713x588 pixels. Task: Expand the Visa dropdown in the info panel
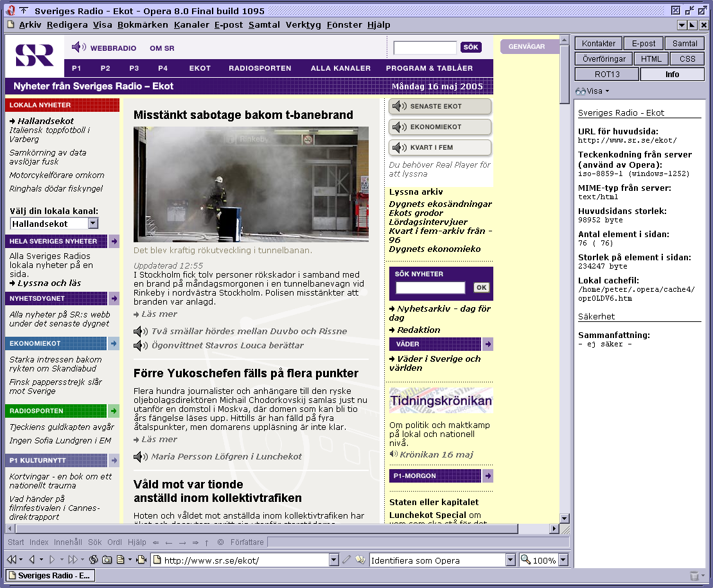(x=594, y=91)
